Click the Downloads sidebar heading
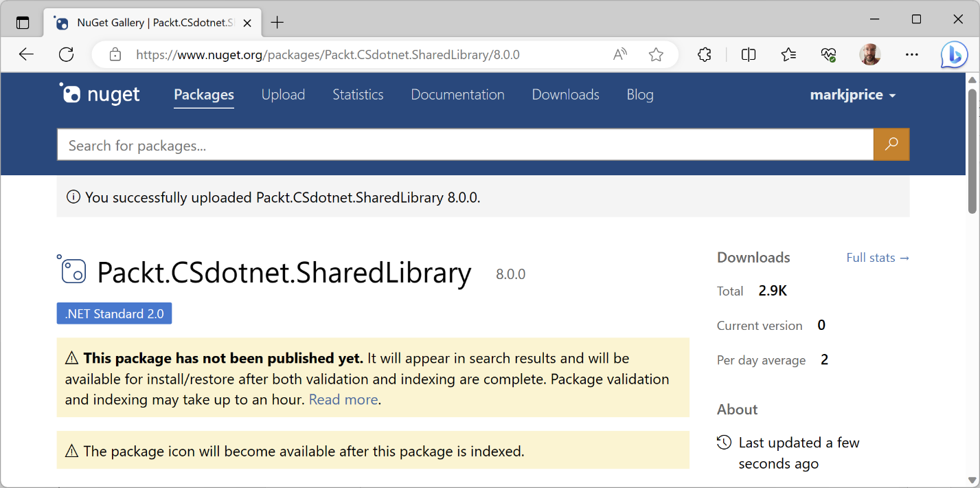 753,258
